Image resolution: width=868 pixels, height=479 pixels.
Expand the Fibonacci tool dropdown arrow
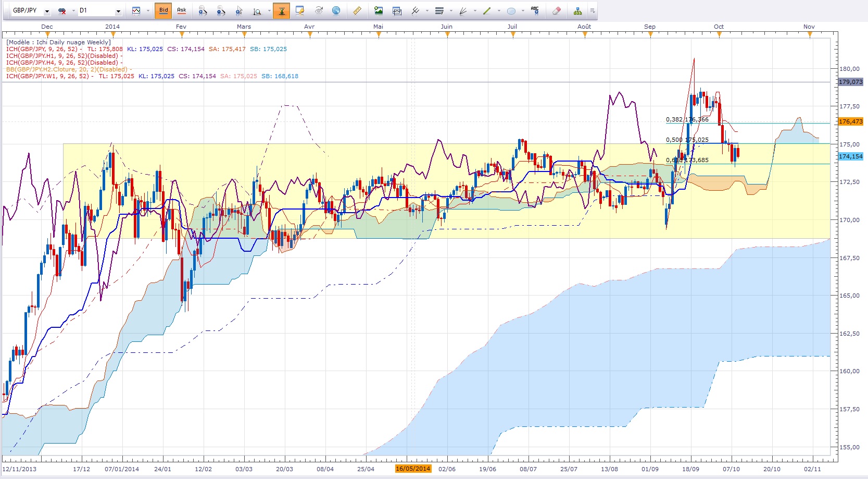click(x=451, y=11)
